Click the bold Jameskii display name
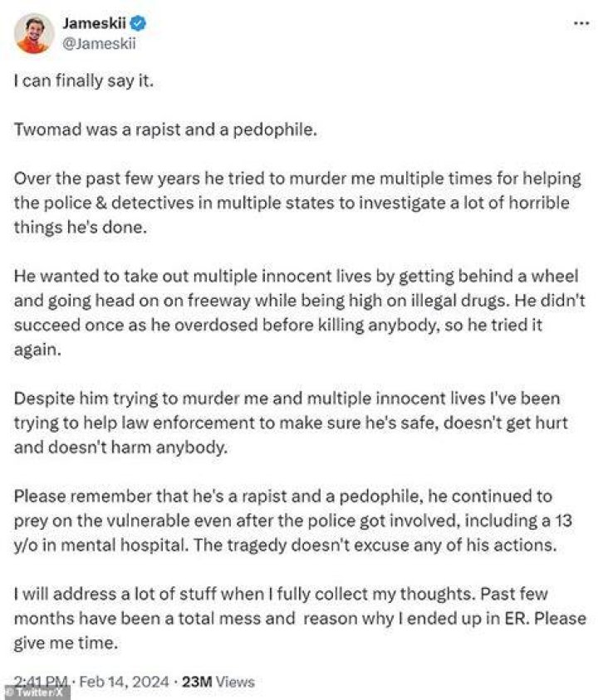Viewport: 598px width, 700px height. (x=94, y=22)
